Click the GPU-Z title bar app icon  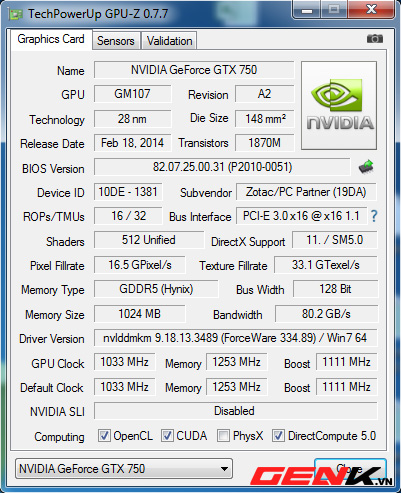[15, 14]
